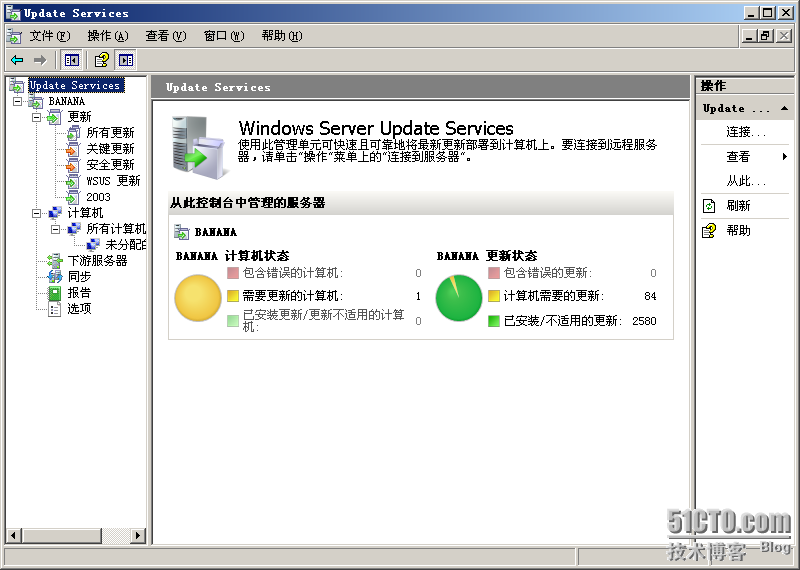Select 下游服务器 in the tree
Viewport: 800px width, 570px height.
click(97, 261)
